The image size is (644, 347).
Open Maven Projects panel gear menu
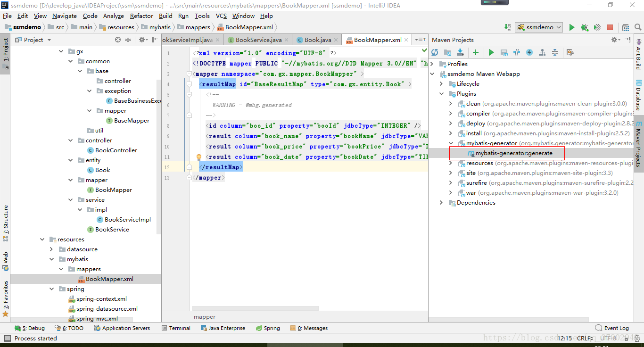(615, 40)
